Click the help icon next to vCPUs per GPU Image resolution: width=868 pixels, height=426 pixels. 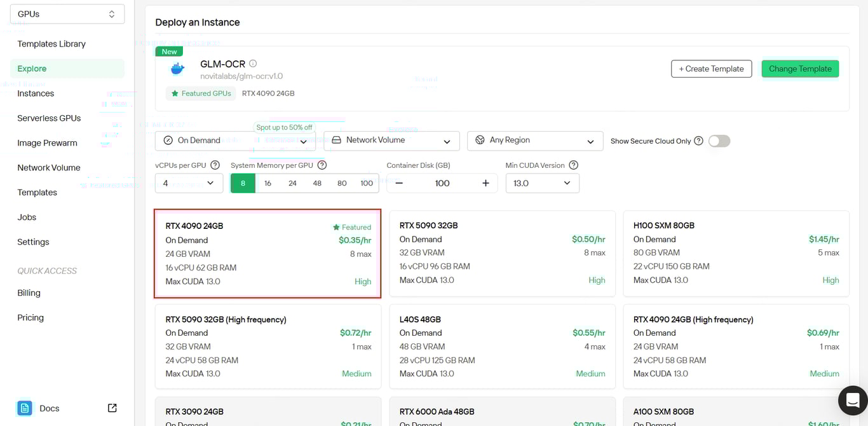[215, 165]
